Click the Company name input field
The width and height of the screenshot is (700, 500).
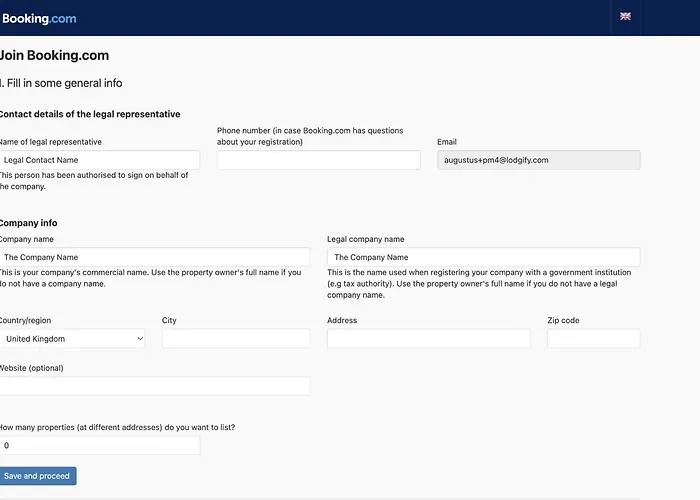(154, 257)
